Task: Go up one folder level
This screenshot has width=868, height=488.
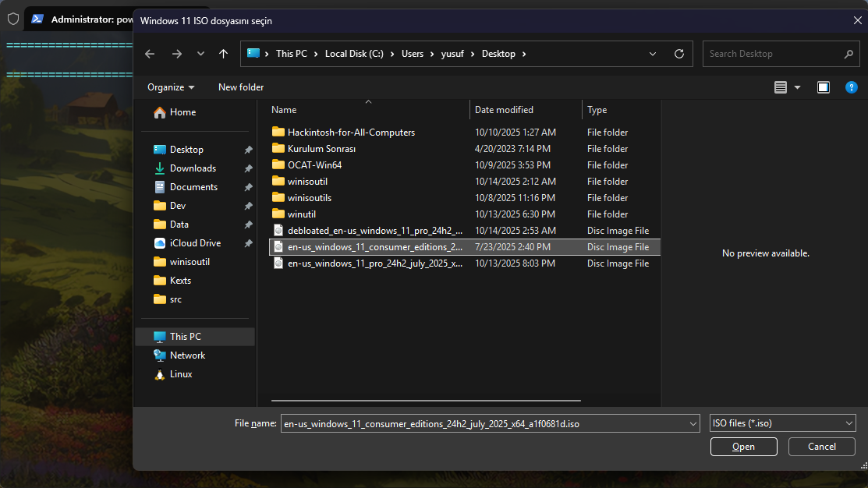Action: coord(223,54)
